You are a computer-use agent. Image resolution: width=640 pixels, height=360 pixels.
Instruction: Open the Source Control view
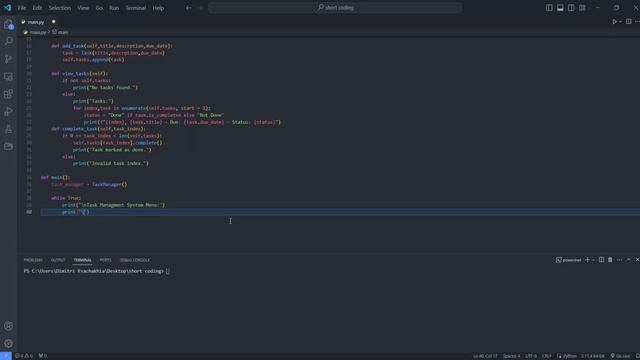point(9,59)
